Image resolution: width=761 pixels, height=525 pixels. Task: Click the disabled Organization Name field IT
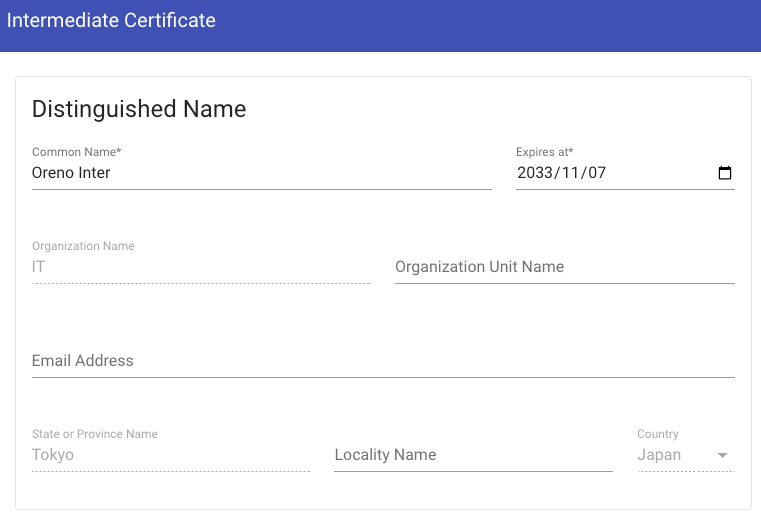[201, 267]
